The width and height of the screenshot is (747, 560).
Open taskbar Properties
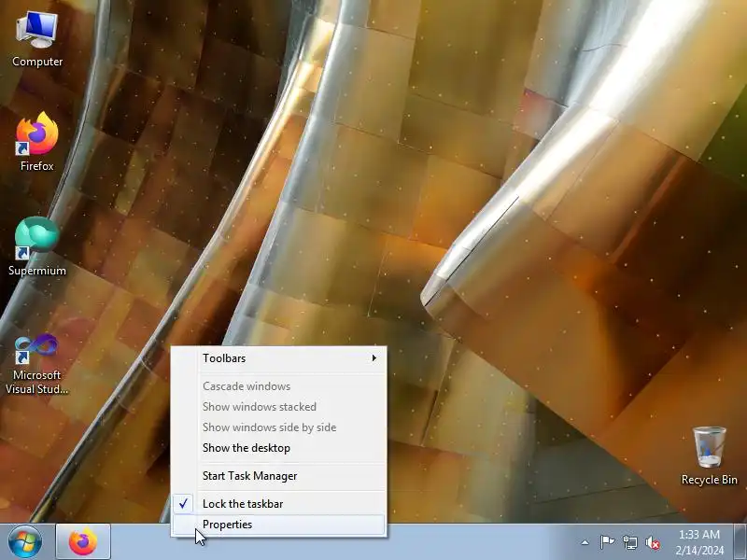[x=279, y=525]
